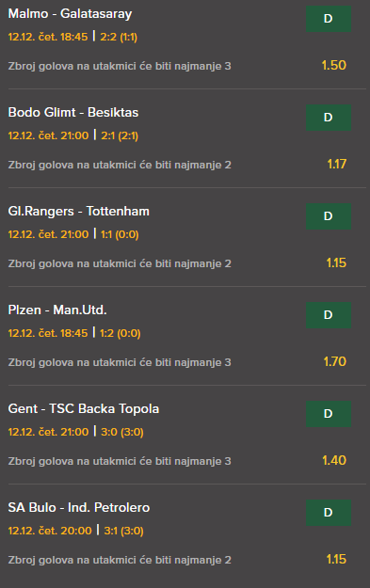The width and height of the screenshot is (370, 588).
Task: Click the 12.12. čet. 20:00 date of SA Bulo match
Action: (50, 531)
